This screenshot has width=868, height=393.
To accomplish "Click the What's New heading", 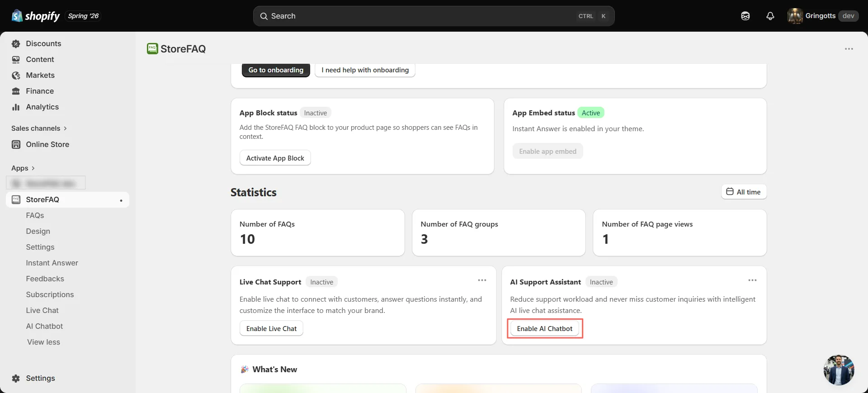I will coord(275,369).
